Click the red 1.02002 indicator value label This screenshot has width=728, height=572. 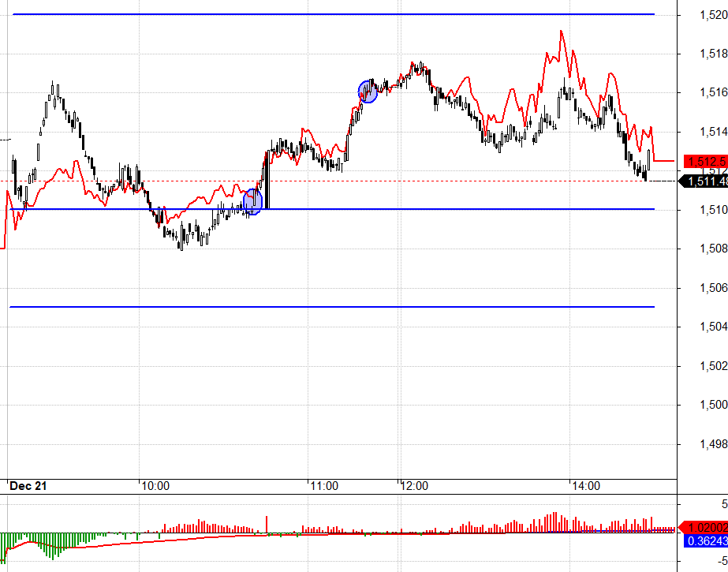704,527
